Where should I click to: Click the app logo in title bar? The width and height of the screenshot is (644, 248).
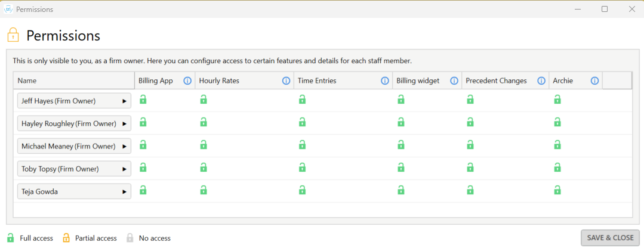[8, 9]
